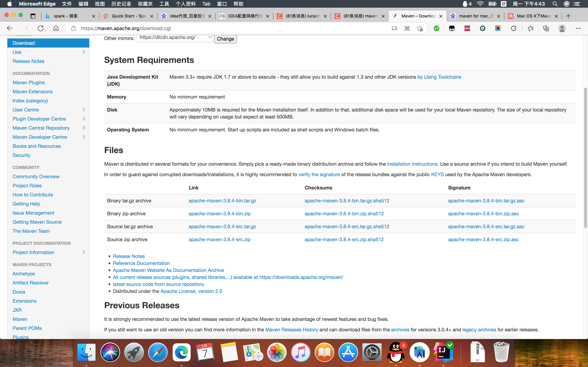Add this page to favorites star icon
Viewport: 588px width, 367px height.
(x=420, y=28)
